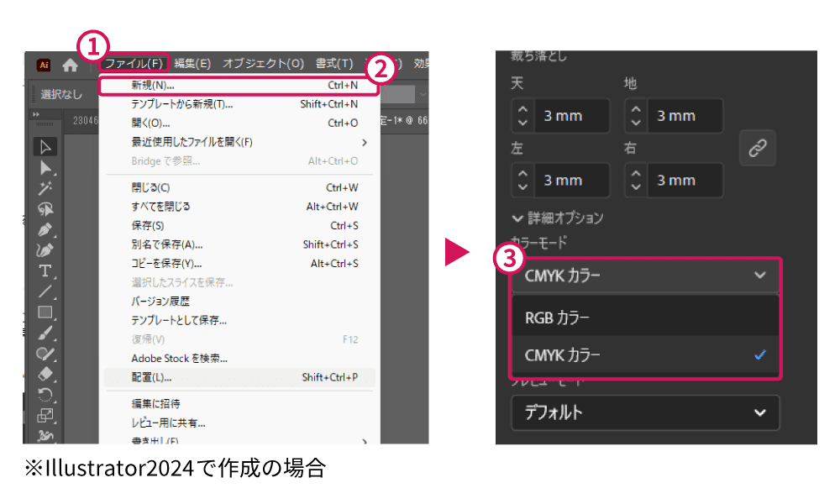Image resolution: width=840 pixels, height=504 pixels.
Task: Pick the Paintbrush tool
Action: (45, 333)
